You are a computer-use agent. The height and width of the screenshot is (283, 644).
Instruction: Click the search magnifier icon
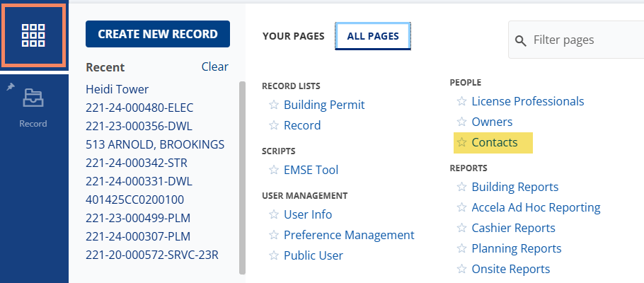click(x=521, y=40)
